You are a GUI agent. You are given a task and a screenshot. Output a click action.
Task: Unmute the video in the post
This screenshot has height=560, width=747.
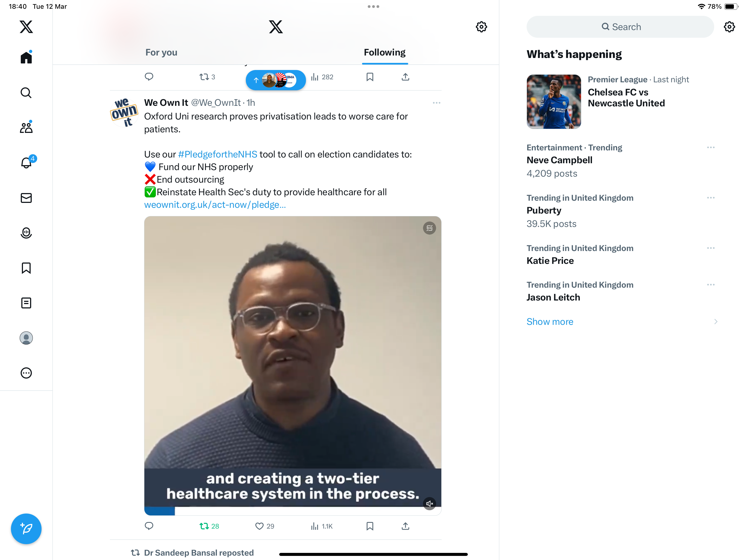429,504
